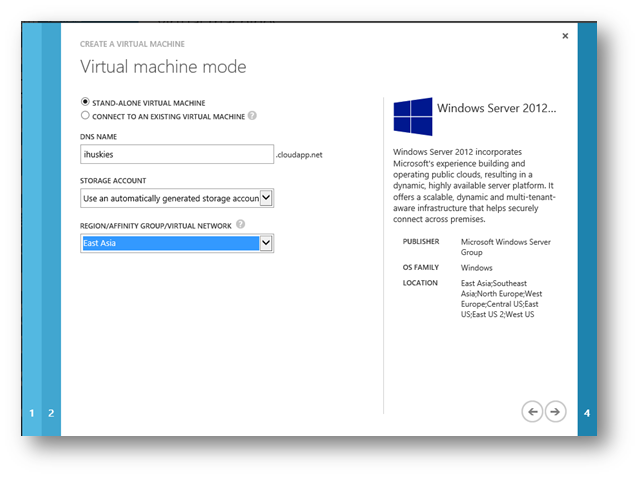This screenshot has height=478, width=639.
Task: Click the Windows Server 2012 description paragraph
Action: click(x=474, y=185)
